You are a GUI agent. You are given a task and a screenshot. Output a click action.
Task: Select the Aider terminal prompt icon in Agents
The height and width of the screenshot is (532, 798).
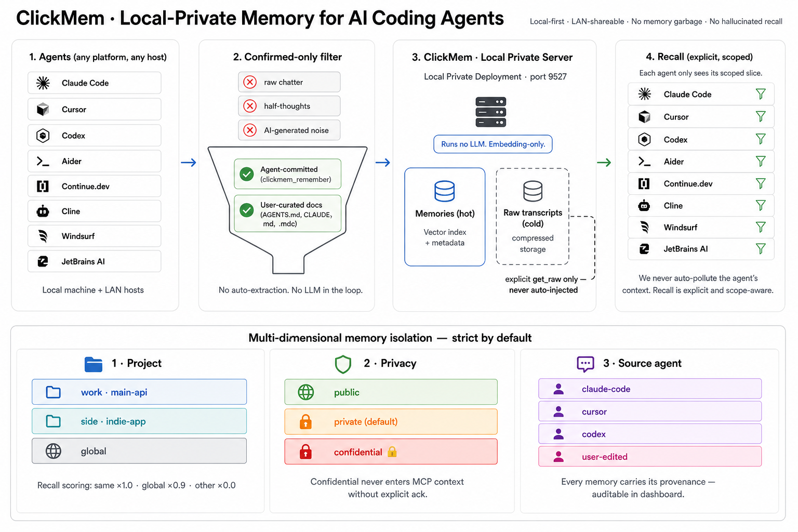(x=43, y=161)
